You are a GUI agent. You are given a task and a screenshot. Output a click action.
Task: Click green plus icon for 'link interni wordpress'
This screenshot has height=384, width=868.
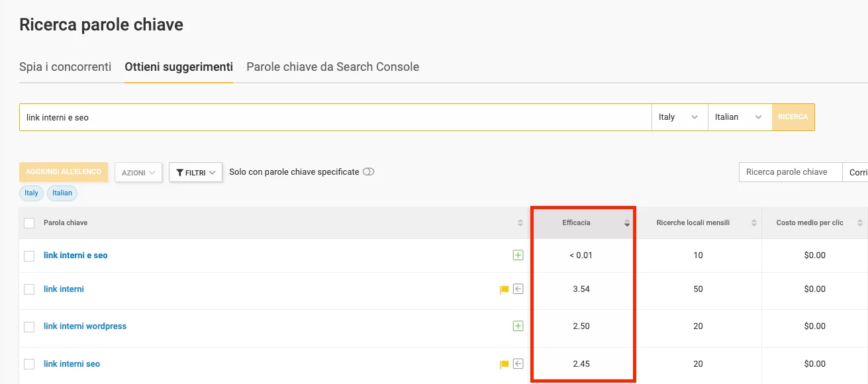pos(518,326)
